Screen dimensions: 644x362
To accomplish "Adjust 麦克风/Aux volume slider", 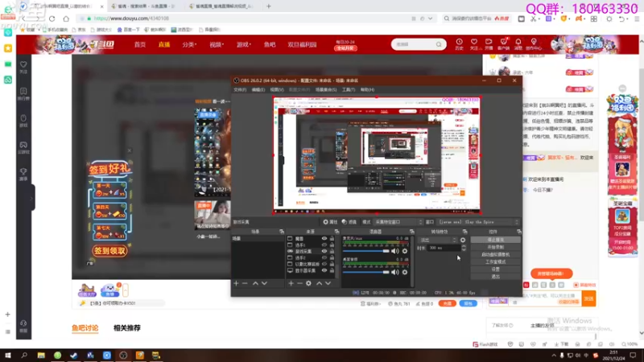I will click(365, 251).
